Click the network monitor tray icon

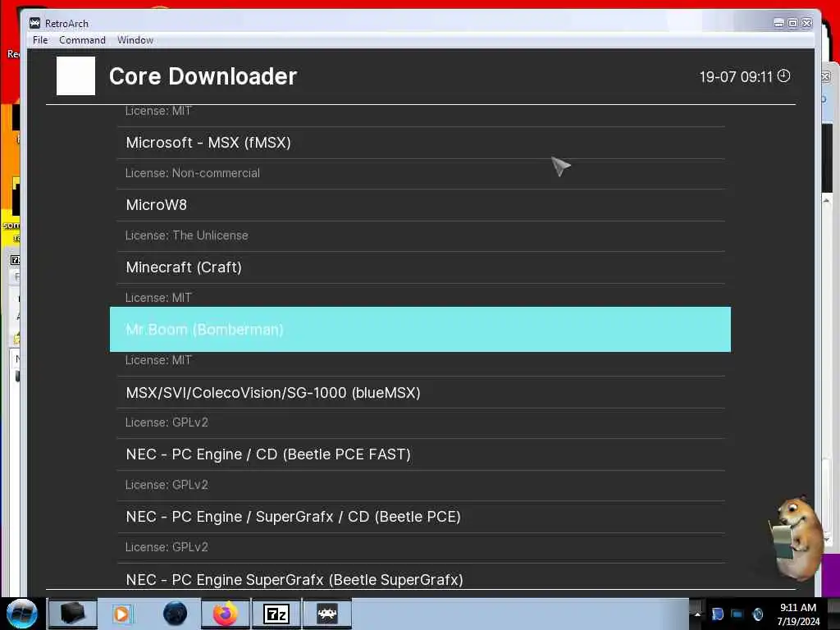click(x=737, y=614)
